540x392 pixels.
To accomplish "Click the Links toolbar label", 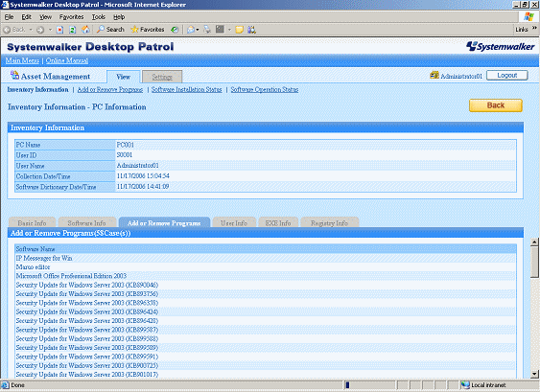I will click(x=522, y=30).
